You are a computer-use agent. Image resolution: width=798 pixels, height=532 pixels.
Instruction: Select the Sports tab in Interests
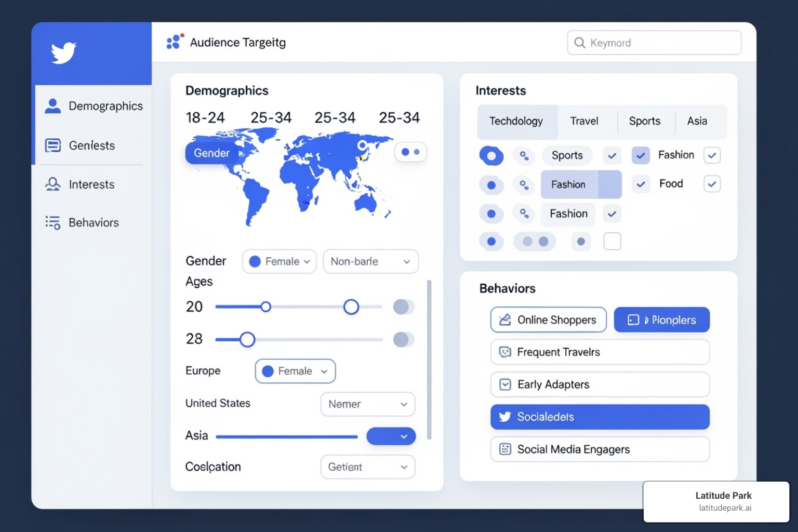tap(644, 121)
